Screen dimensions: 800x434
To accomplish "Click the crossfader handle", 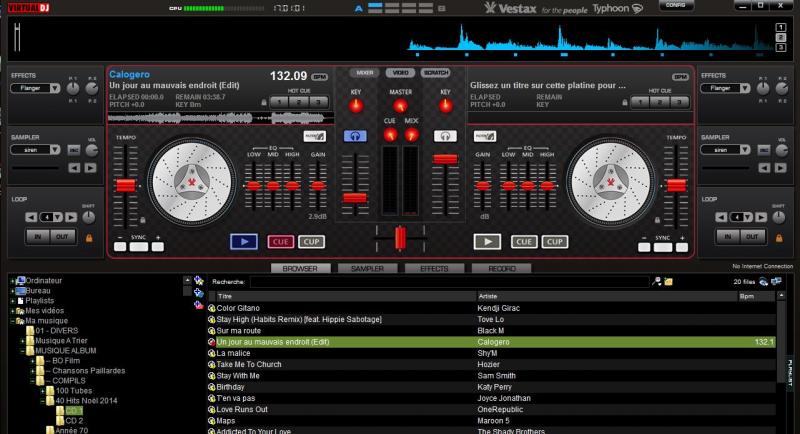I will 401,238.
